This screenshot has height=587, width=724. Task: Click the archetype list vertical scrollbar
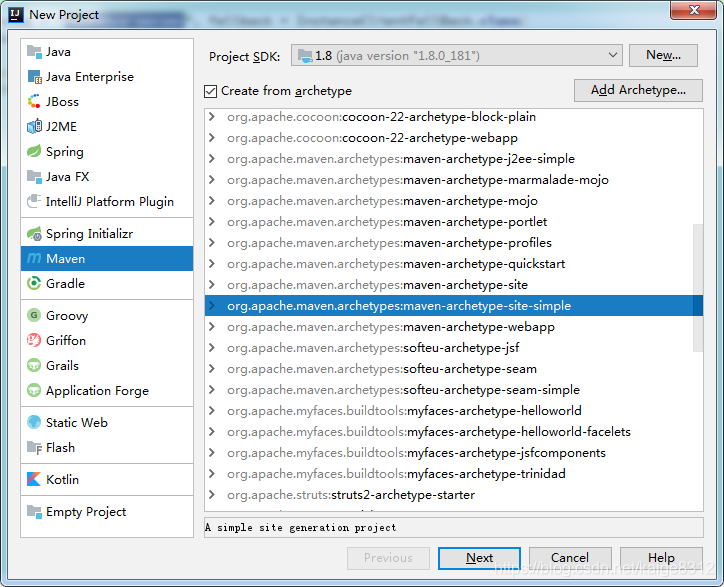tap(698, 288)
